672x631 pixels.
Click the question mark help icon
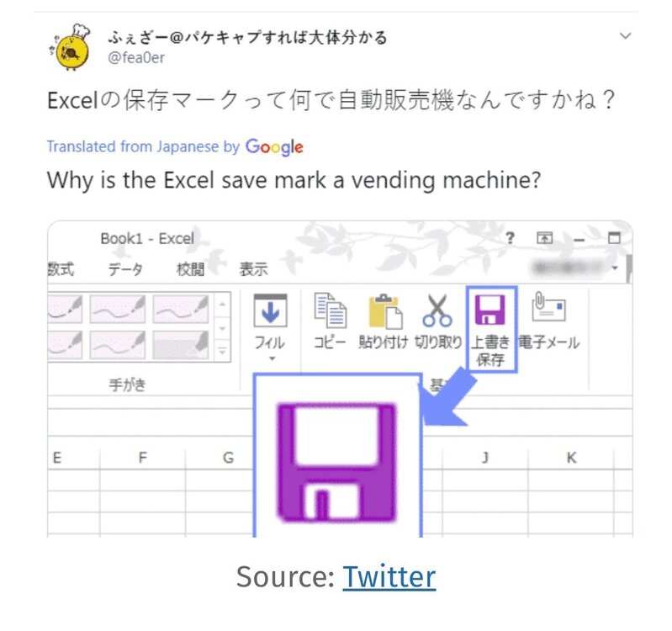point(510,238)
